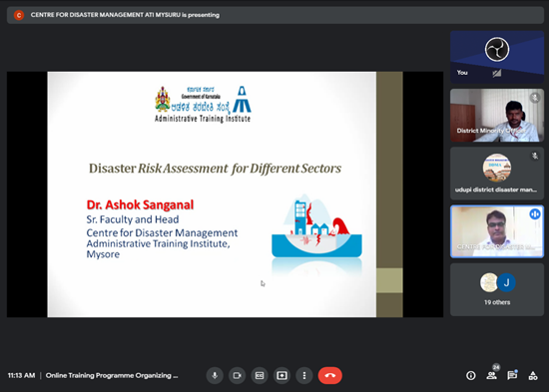Select the Centre for Disaster Management speaker tile
Viewport: 549px width, 392px height.
[497, 231]
